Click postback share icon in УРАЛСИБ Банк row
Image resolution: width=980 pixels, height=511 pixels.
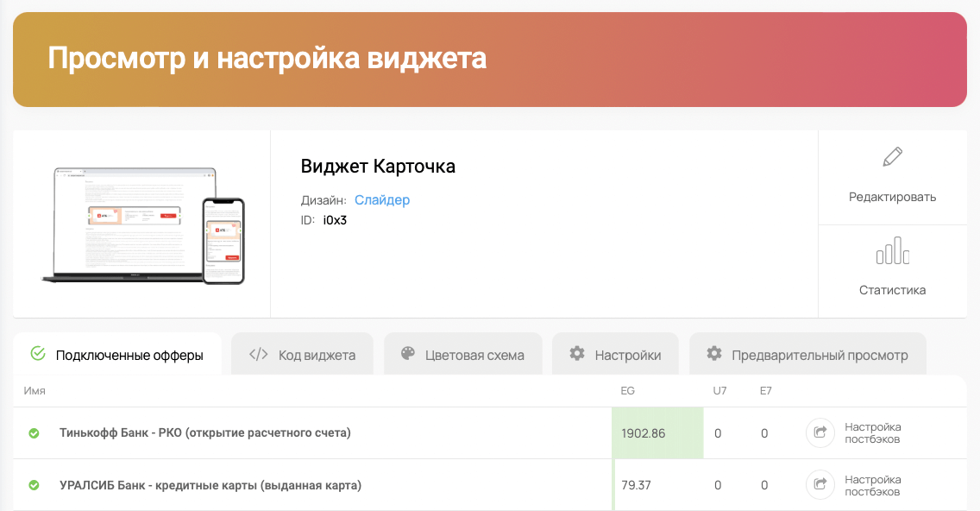[x=820, y=485]
